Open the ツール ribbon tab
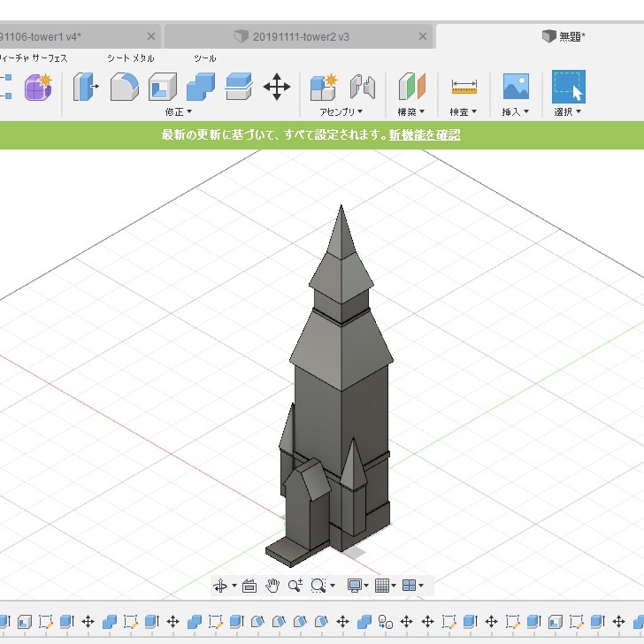 [205, 58]
